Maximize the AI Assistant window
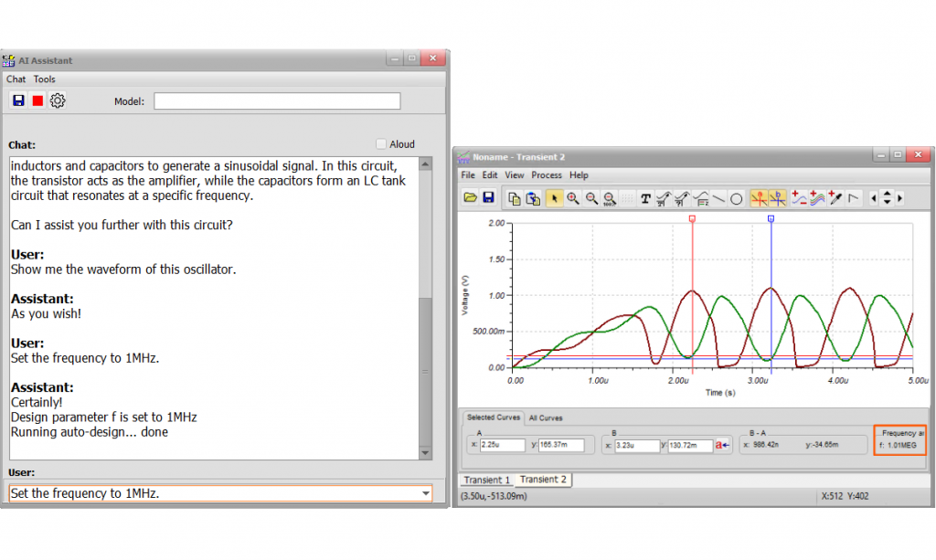Image resolution: width=936 pixels, height=560 pixels. point(411,58)
